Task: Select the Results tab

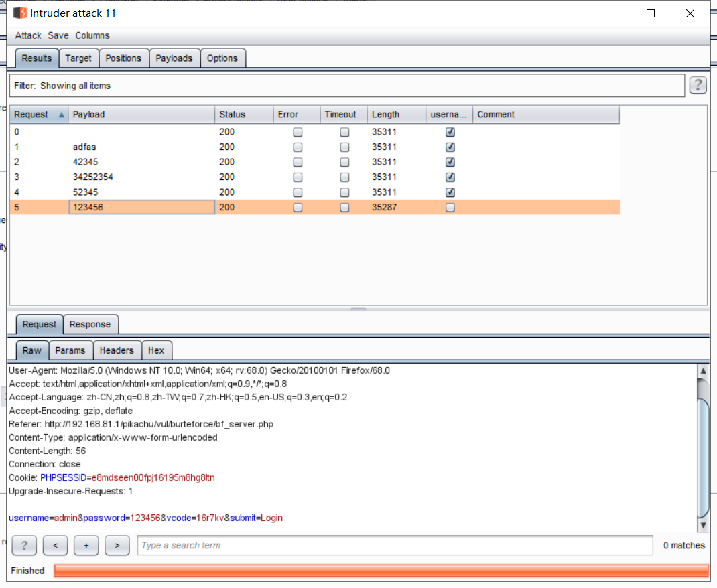Action: click(37, 58)
